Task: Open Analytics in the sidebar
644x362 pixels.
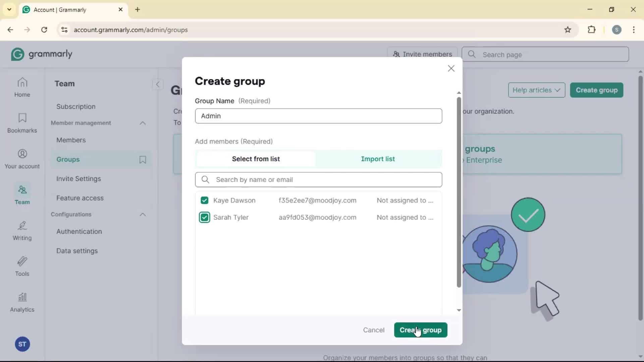Action: pyautogui.click(x=22, y=302)
